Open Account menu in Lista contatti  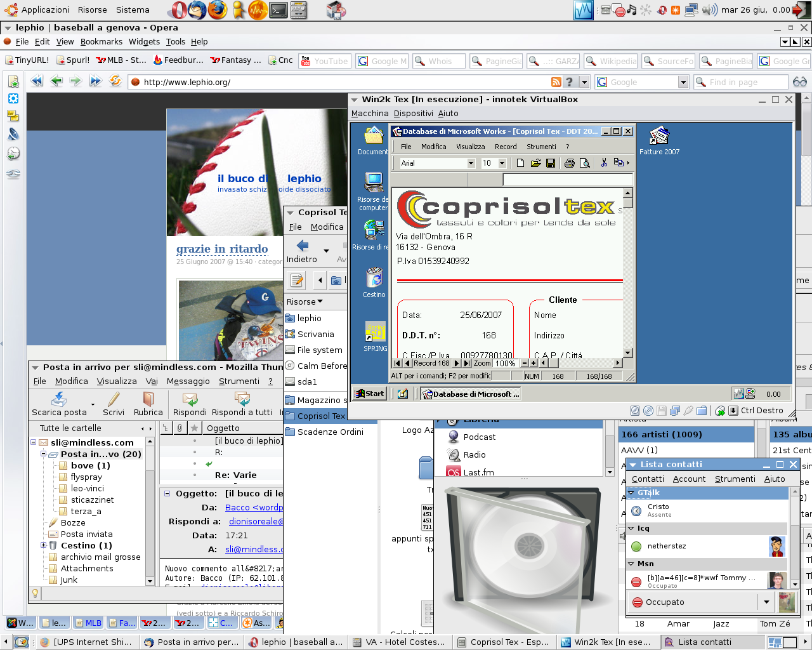tap(689, 479)
